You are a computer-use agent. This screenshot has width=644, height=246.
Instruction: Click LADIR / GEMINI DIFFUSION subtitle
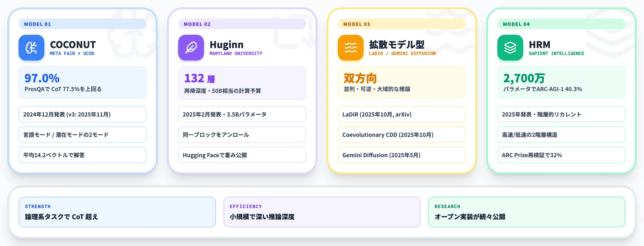[402, 53]
